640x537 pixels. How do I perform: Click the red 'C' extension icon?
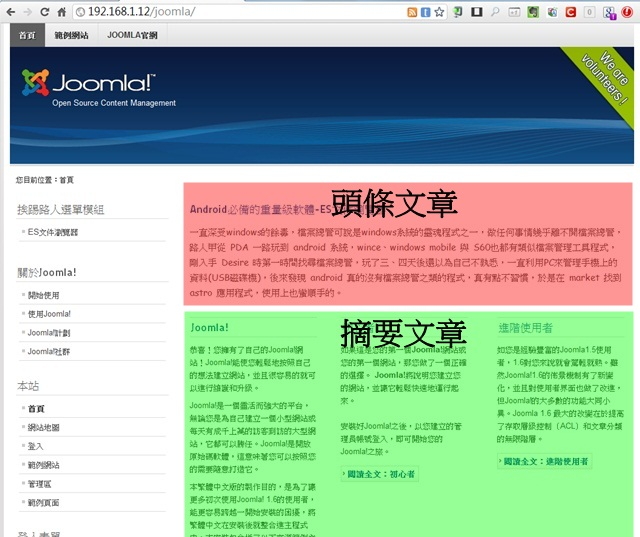point(571,12)
